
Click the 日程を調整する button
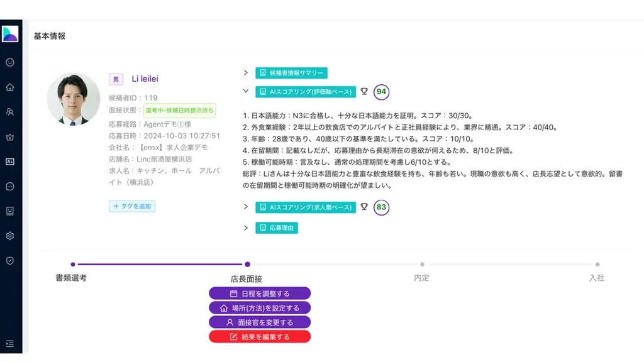259,293
